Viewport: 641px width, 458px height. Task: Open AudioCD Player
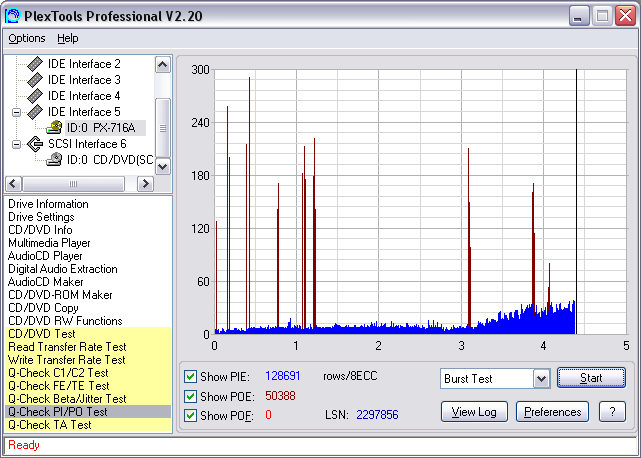[x=45, y=256]
